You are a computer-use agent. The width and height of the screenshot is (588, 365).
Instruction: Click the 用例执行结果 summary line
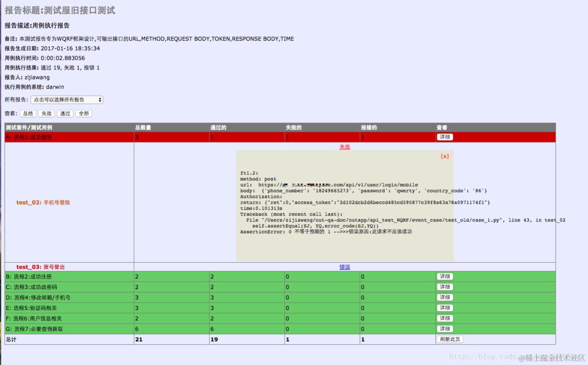point(52,67)
